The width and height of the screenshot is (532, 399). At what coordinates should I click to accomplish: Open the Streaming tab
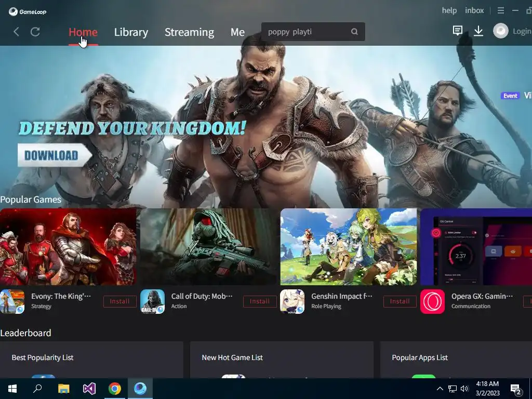pos(189,32)
